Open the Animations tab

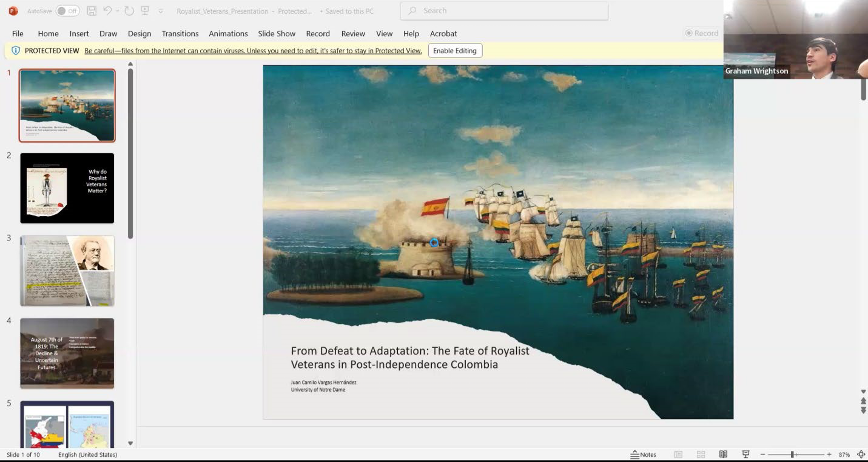point(228,34)
